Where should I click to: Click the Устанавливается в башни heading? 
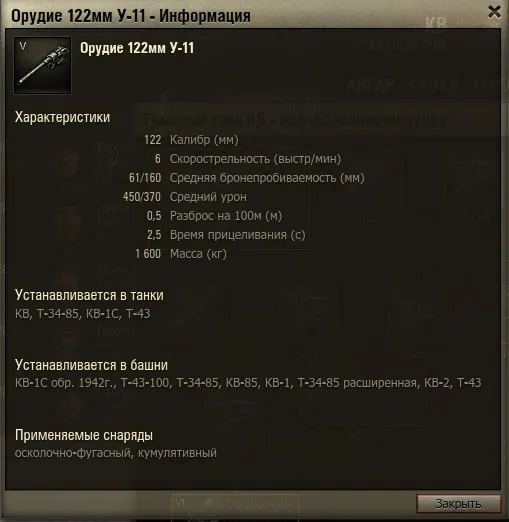(91, 365)
